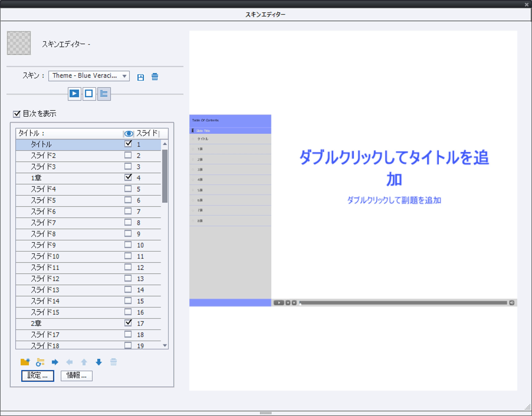This screenshot has width=532, height=416.
Task: Switch to Playback Control tab
Action: click(74, 94)
